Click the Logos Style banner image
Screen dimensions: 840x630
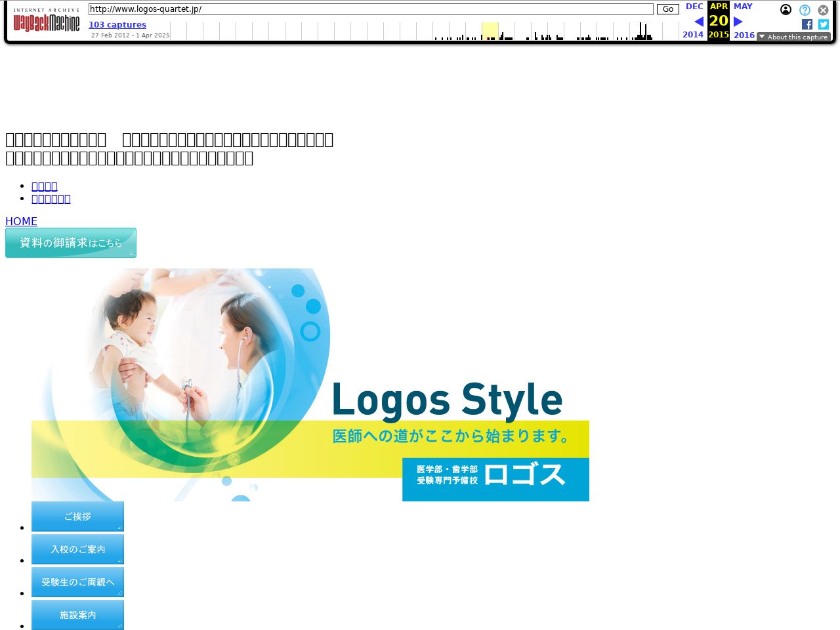(x=310, y=385)
